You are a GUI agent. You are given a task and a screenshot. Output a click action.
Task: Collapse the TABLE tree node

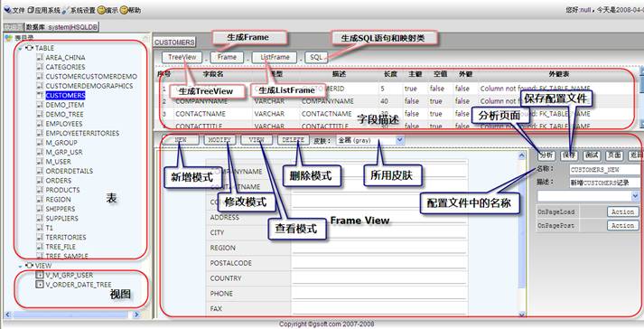click(x=21, y=49)
